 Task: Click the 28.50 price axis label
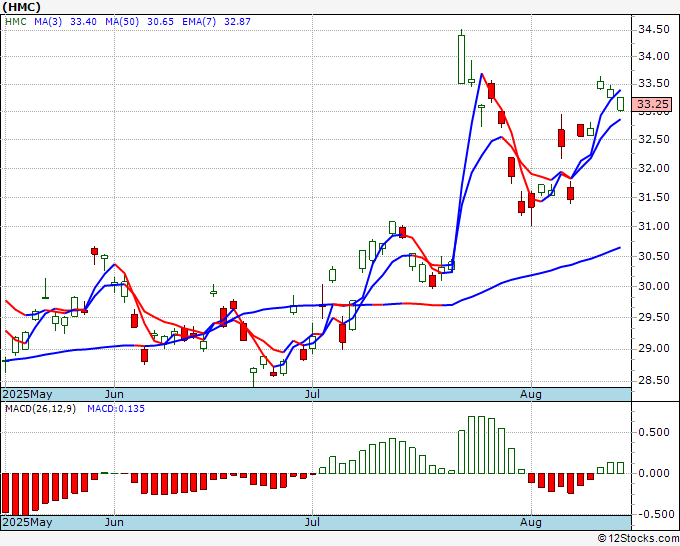point(653,381)
